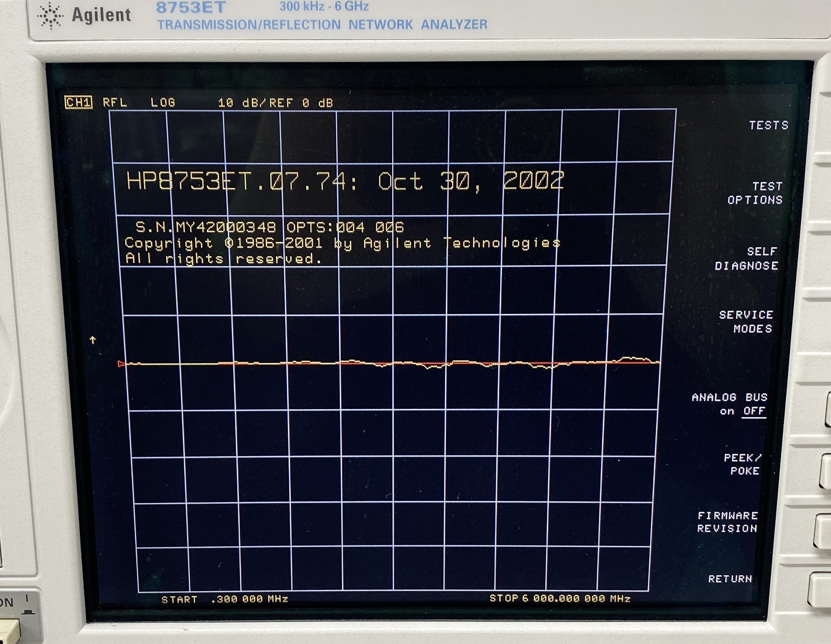This screenshot has width=831, height=644.
Task: Select the 300 kHz - 6 GHz range label
Action: 324,6
